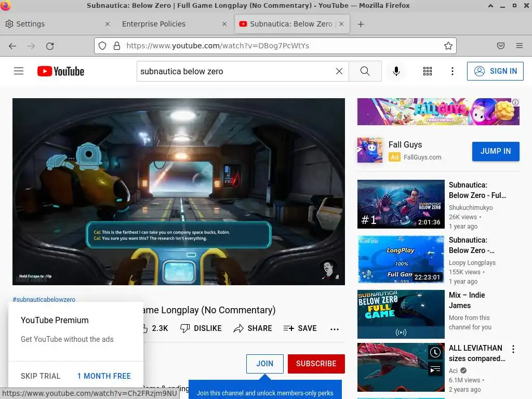Click JUMP IN on Fall Guys ad

tap(495, 151)
